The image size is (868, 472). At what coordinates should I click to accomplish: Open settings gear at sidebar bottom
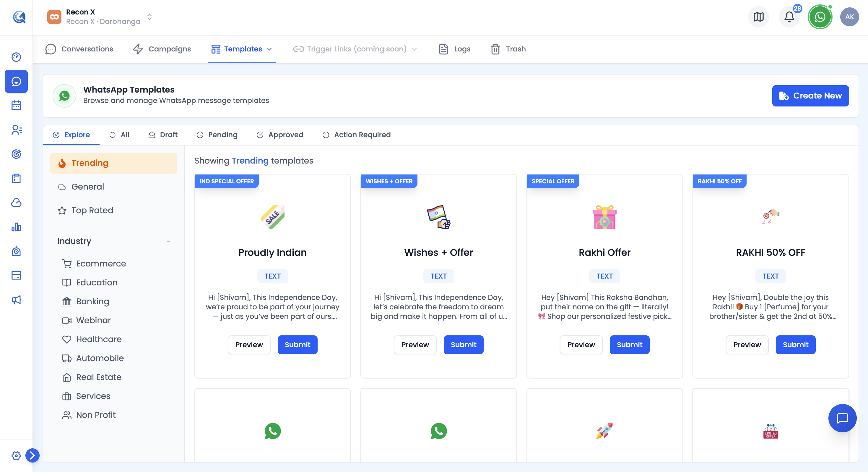pos(16,455)
